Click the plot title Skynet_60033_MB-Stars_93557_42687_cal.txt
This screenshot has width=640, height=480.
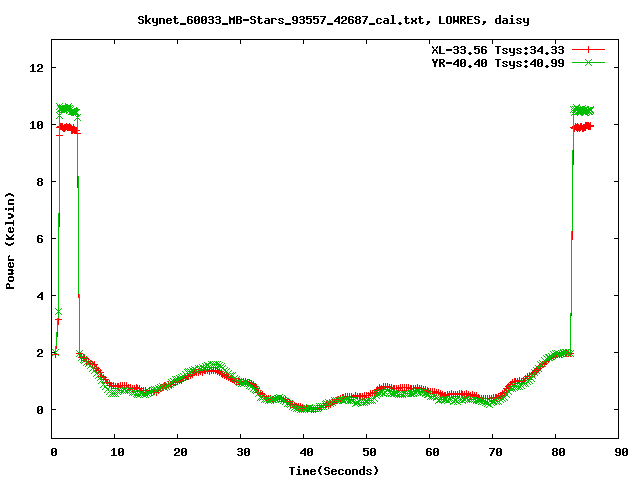click(333, 20)
